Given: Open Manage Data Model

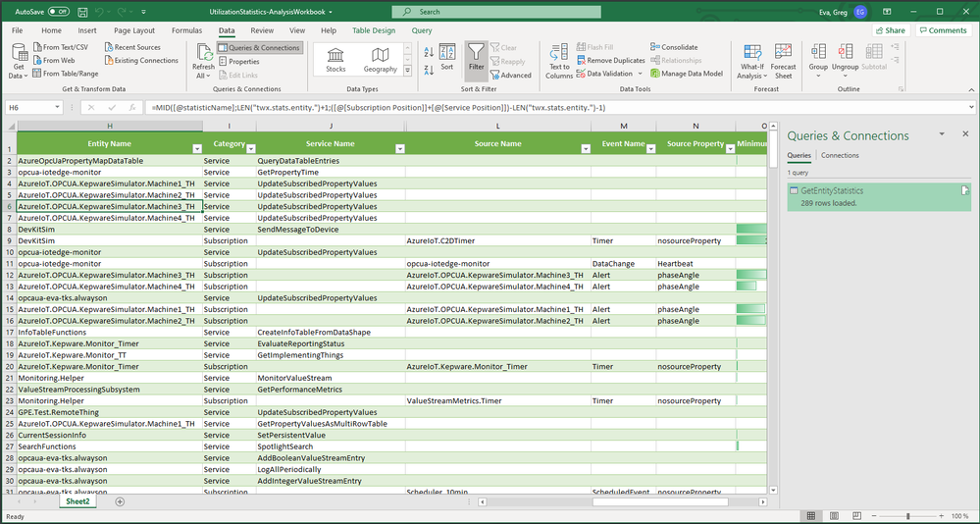Looking at the screenshot, I should tap(687, 74).
